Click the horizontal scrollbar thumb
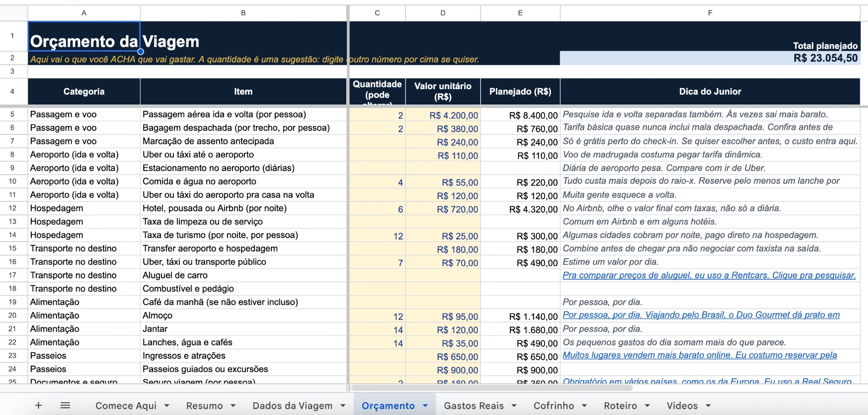The width and height of the screenshot is (868, 415). pos(492,388)
